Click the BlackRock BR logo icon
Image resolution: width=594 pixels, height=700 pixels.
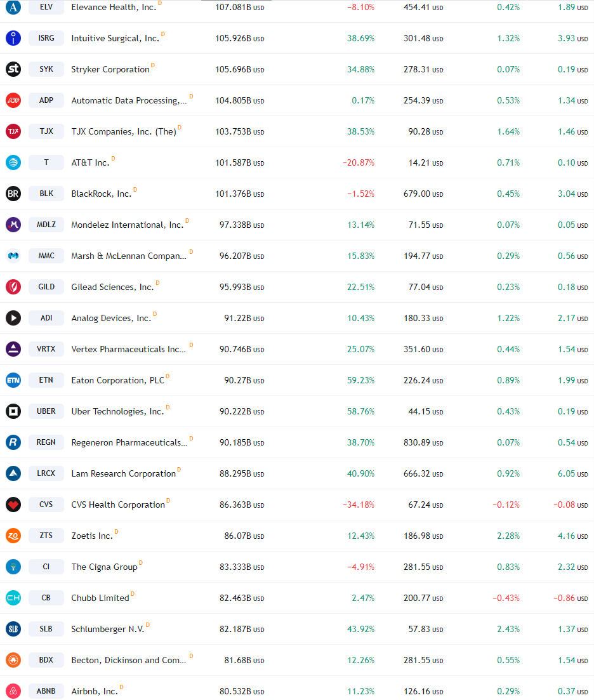[x=13, y=194]
